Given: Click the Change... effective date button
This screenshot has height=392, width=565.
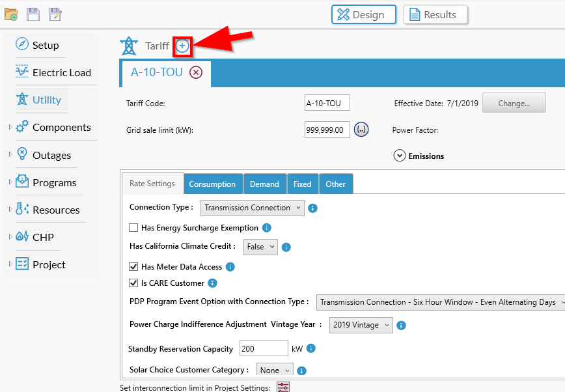Looking at the screenshot, I should pyautogui.click(x=514, y=104).
